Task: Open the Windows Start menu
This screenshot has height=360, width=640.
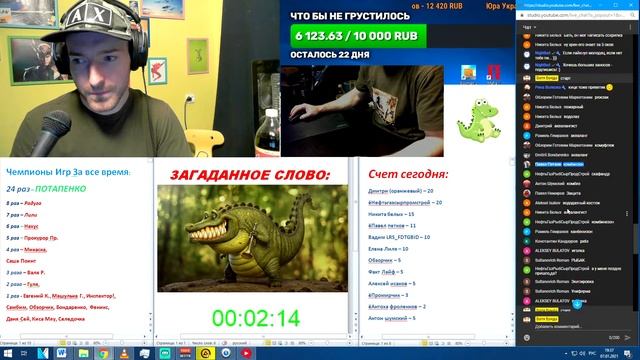Action: coord(8,353)
